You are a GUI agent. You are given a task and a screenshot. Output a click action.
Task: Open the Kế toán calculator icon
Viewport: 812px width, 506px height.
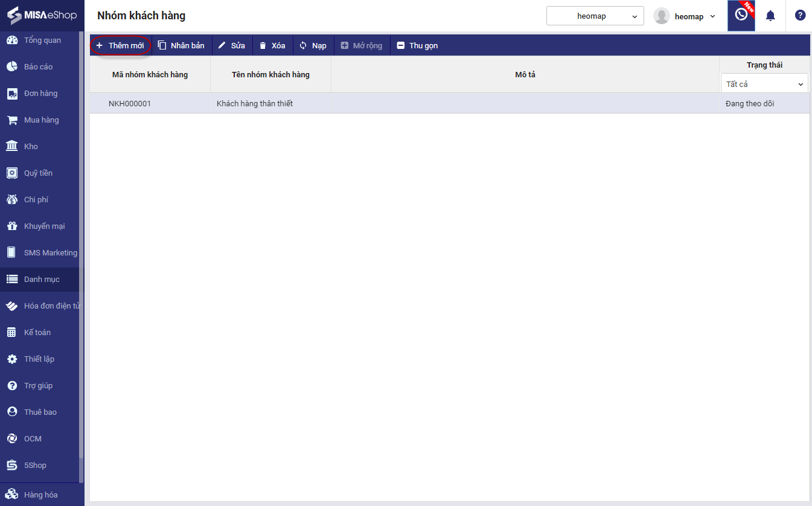click(x=11, y=333)
